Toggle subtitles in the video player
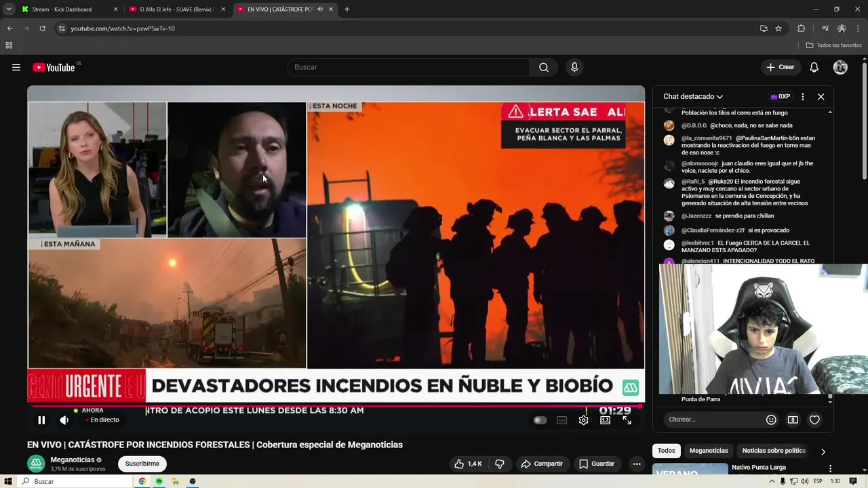Image resolution: width=868 pixels, height=488 pixels. (x=561, y=420)
